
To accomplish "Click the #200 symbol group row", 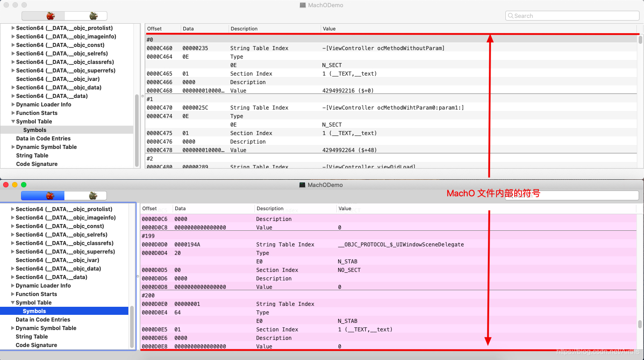I will pos(388,296).
